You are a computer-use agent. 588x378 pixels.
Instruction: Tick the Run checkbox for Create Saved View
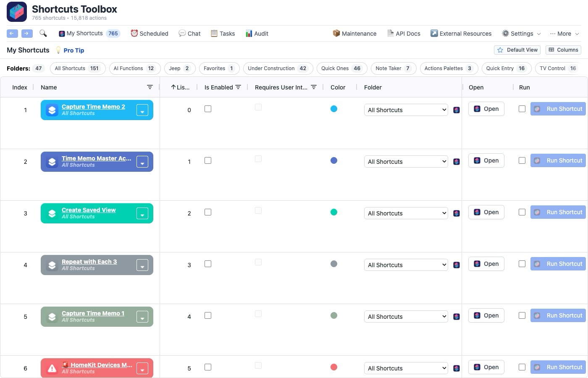point(522,212)
